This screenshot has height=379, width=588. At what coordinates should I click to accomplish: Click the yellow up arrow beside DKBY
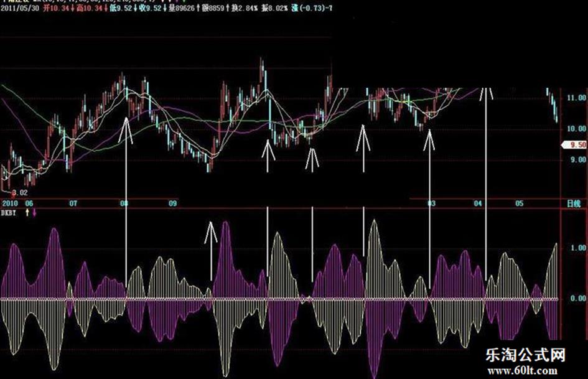coord(27,213)
